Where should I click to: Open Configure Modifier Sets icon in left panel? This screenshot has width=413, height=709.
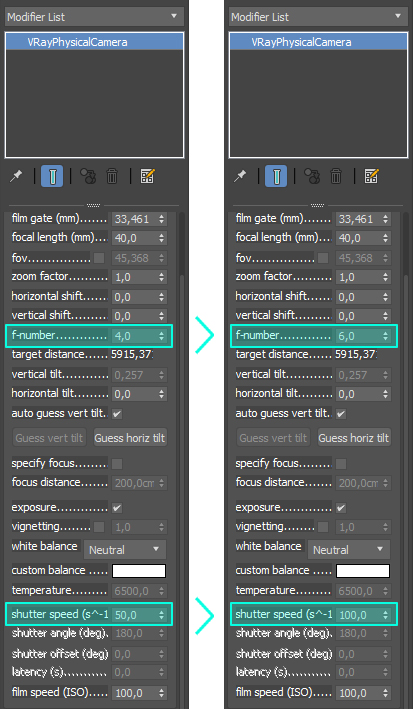[148, 176]
